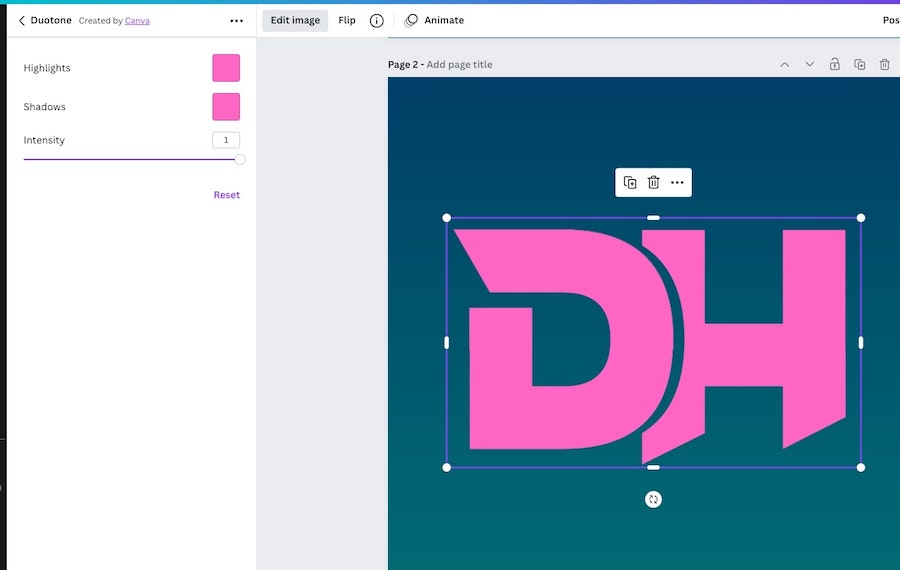Click the rotate handle below the logo

tap(653, 499)
